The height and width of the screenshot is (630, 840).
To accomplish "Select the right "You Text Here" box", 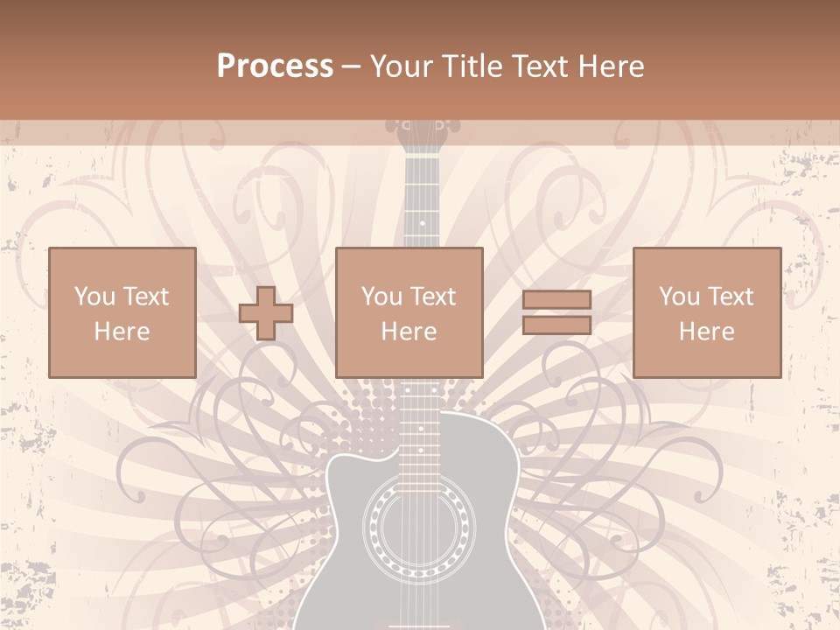I will [706, 313].
